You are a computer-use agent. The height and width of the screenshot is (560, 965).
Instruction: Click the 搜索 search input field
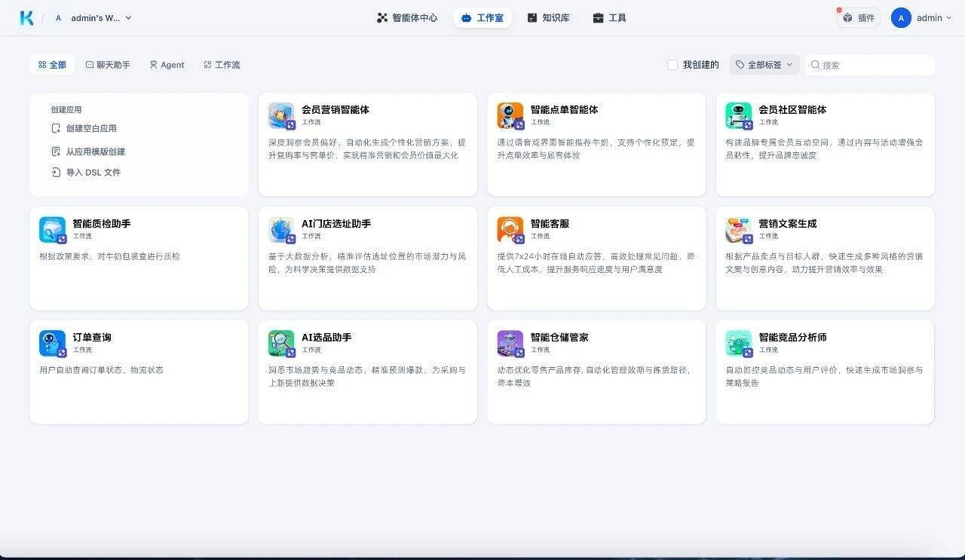[875, 65]
